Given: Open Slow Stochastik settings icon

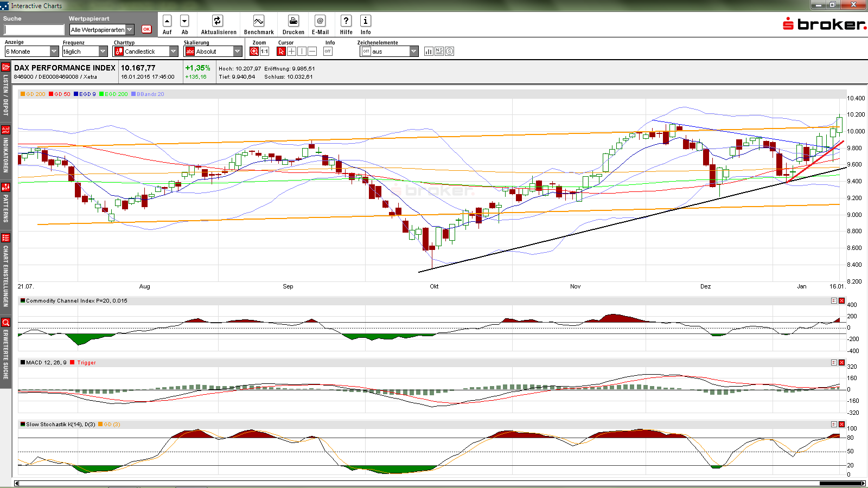Looking at the screenshot, I should pos(834,425).
